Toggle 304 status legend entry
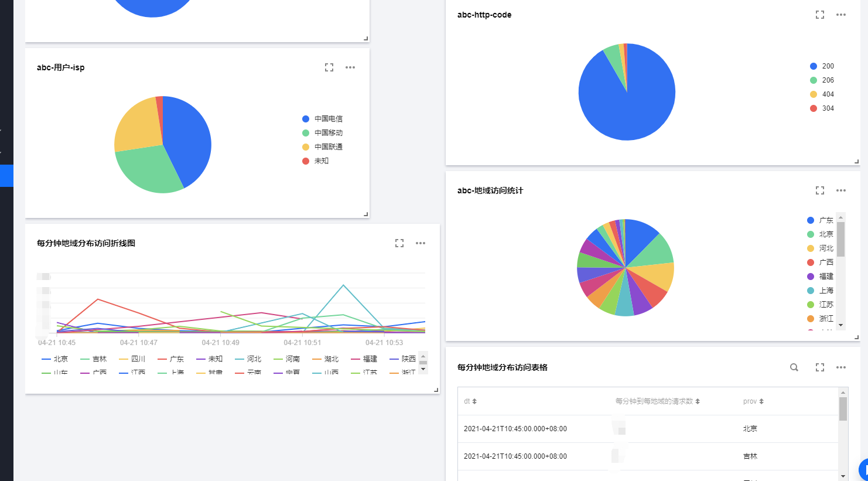The image size is (868, 481). coord(822,108)
